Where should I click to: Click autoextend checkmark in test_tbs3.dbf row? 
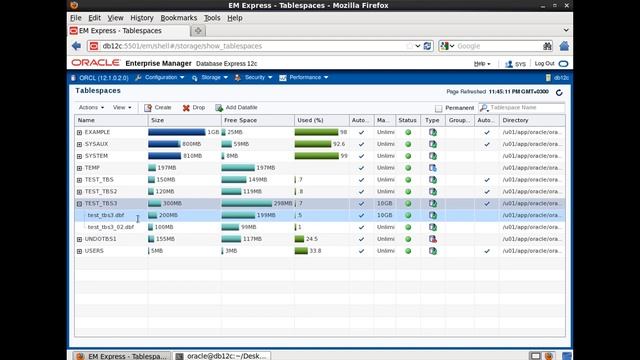pyautogui.click(x=361, y=216)
